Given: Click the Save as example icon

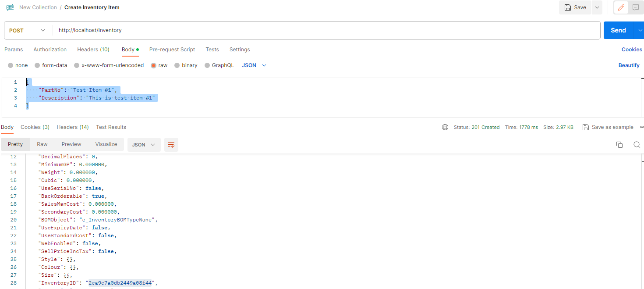Looking at the screenshot, I should (586, 127).
